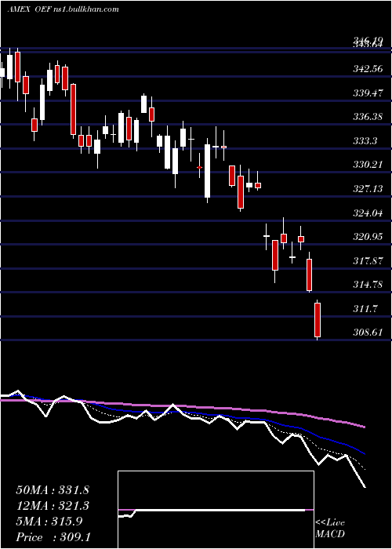
Task: Click the 330.21 price axis label
Action: tap(368, 165)
